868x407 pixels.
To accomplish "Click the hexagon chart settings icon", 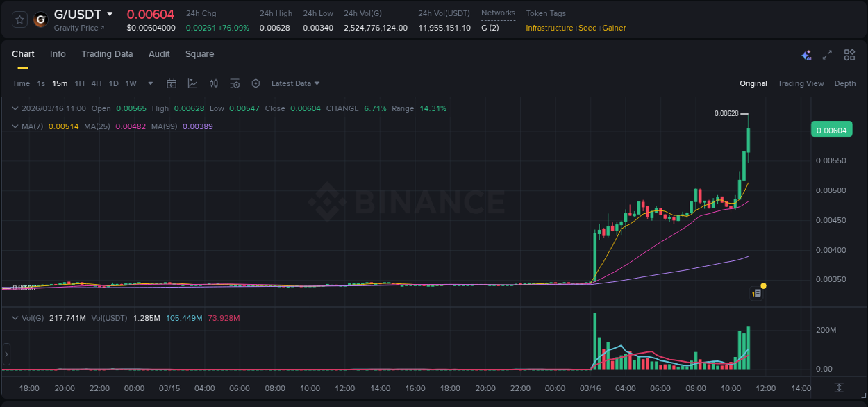I will pos(256,83).
